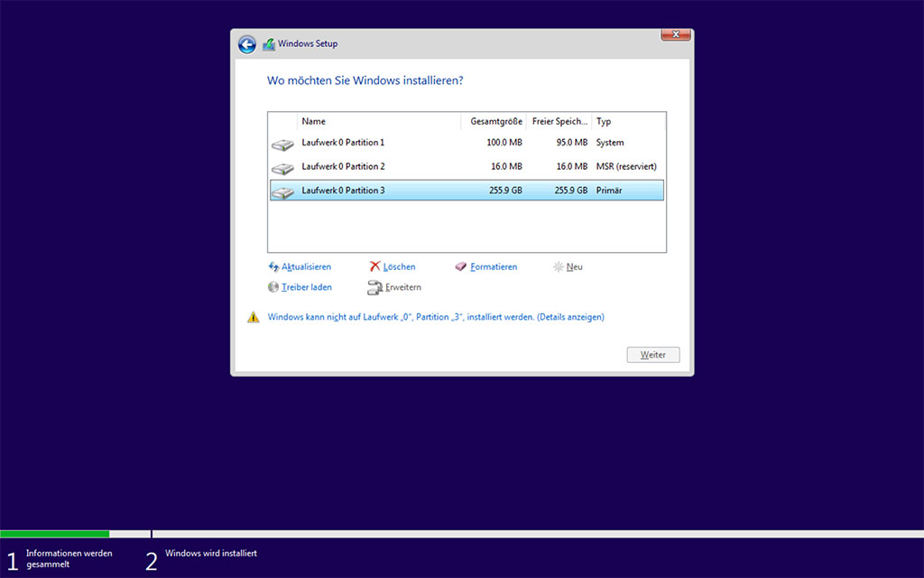This screenshot has width=924, height=578.
Task: Click Partition 3's 255.9 GB Freier Speicher cell
Action: pos(571,191)
